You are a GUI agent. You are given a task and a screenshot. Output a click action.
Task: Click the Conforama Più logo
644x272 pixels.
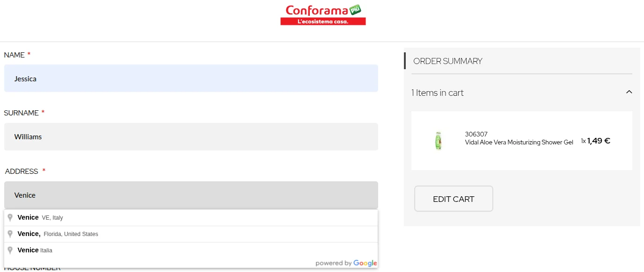coord(323,14)
